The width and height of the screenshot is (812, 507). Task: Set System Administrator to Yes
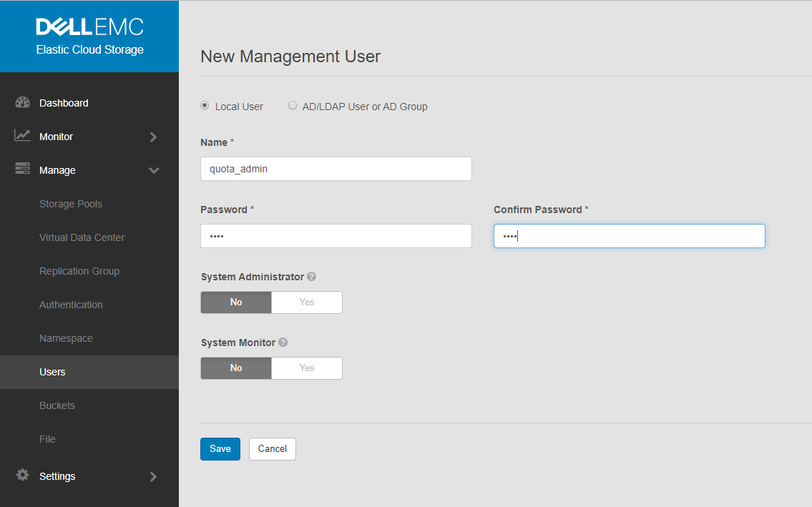[x=306, y=302]
